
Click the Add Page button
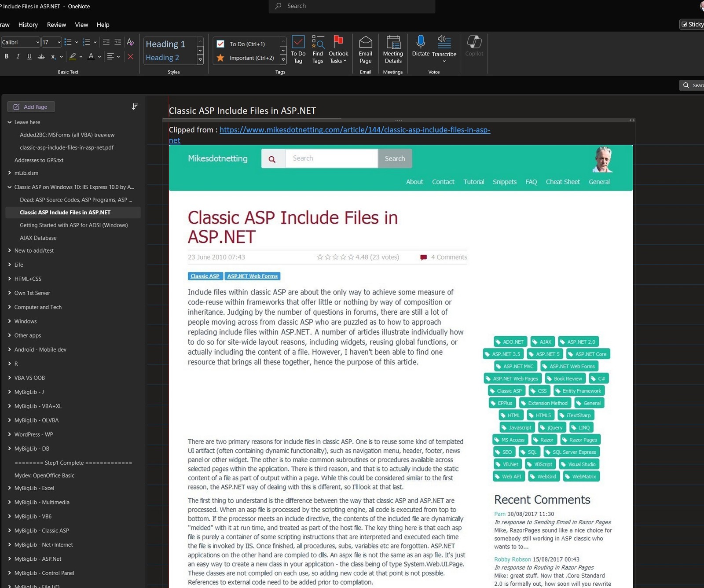31,107
